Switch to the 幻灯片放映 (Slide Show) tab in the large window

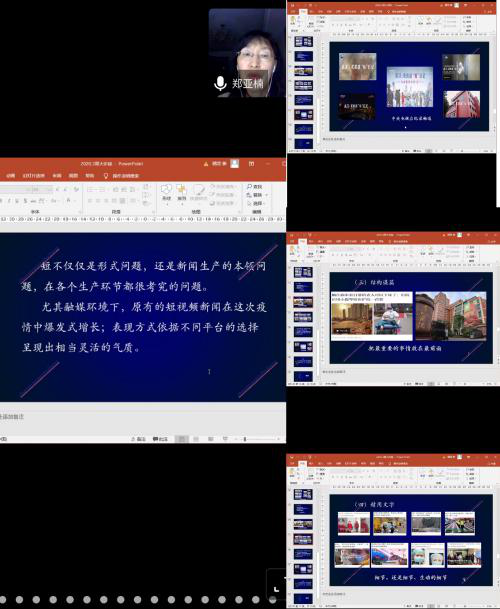pos(33,176)
